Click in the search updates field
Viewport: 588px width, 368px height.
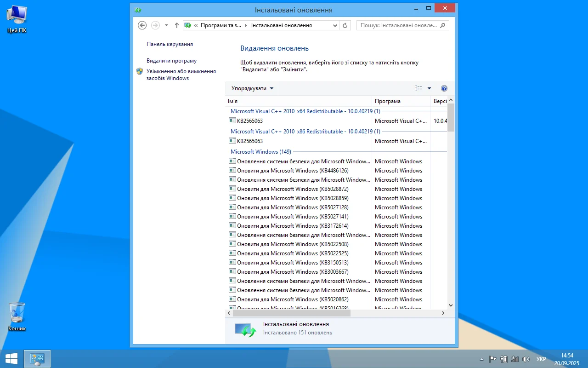[x=399, y=25]
